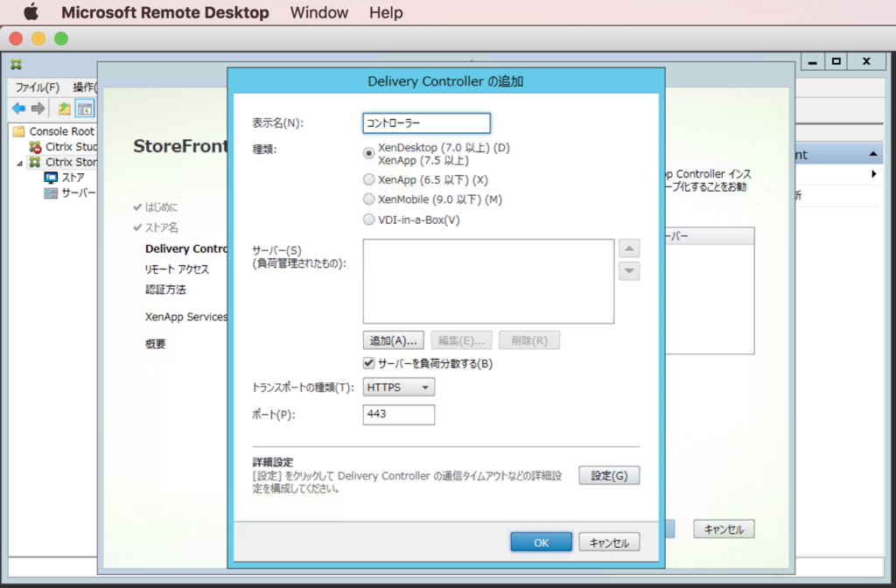Click OK in the dialog
896x588 pixels.
541,542
